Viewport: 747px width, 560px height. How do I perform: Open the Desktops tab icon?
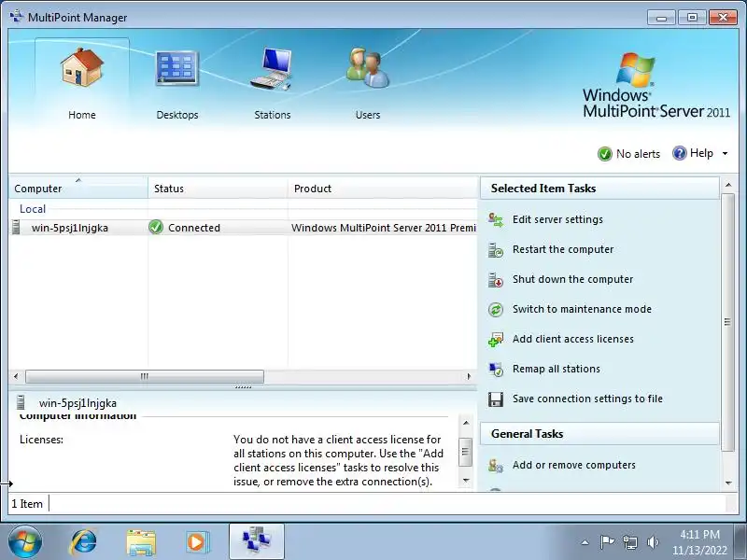pyautogui.click(x=176, y=68)
